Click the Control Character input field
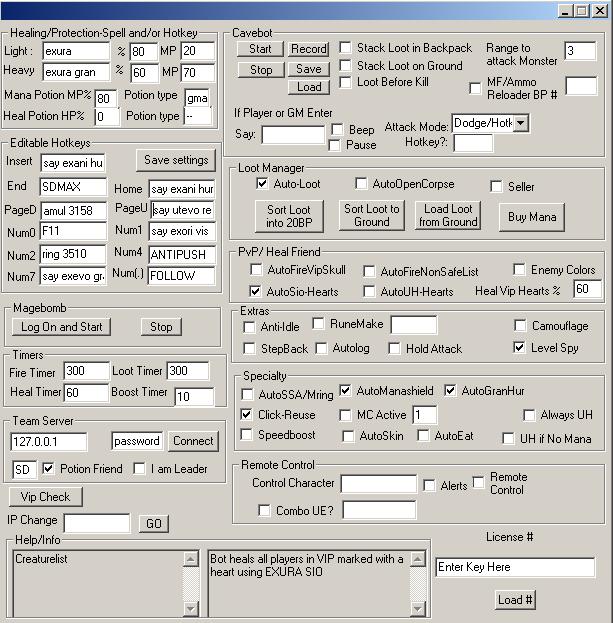This screenshot has width=613, height=623. coord(378,484)
